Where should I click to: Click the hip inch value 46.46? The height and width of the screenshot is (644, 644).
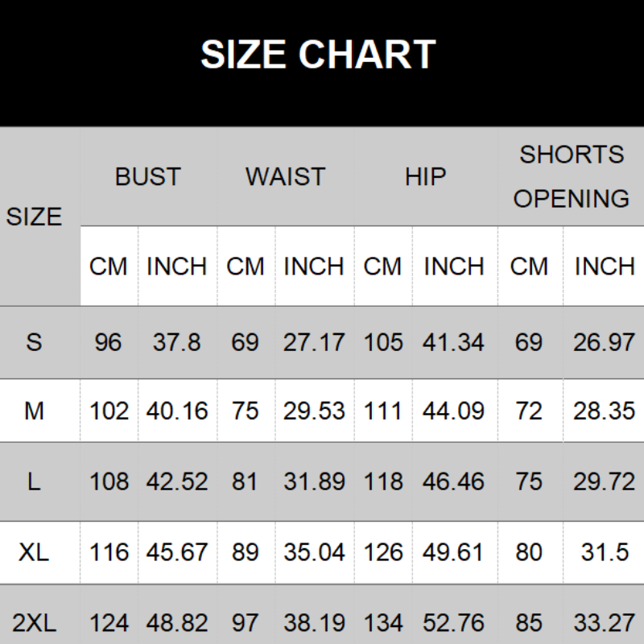(x=453, y=481)
